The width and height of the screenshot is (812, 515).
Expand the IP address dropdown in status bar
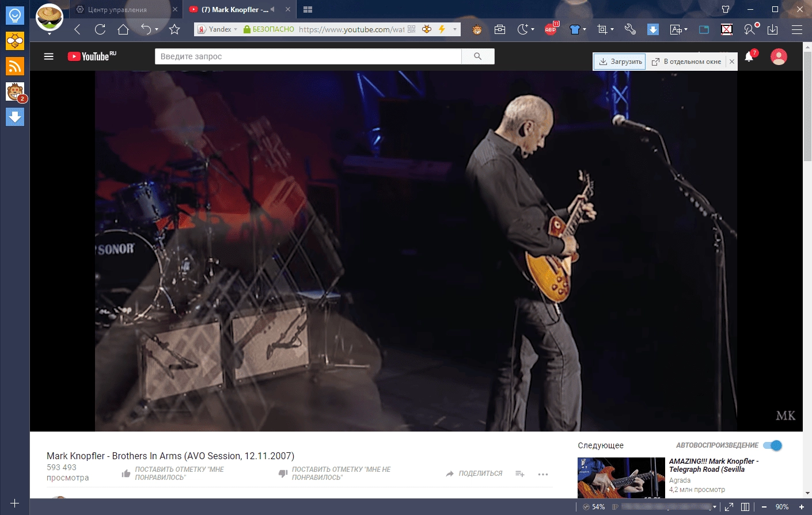pos(715,507)
